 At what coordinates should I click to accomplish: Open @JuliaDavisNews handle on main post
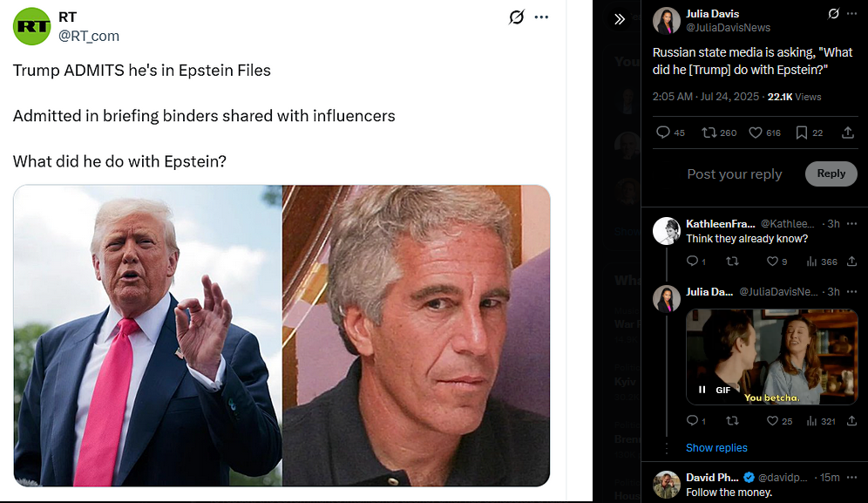pos(728,28)
